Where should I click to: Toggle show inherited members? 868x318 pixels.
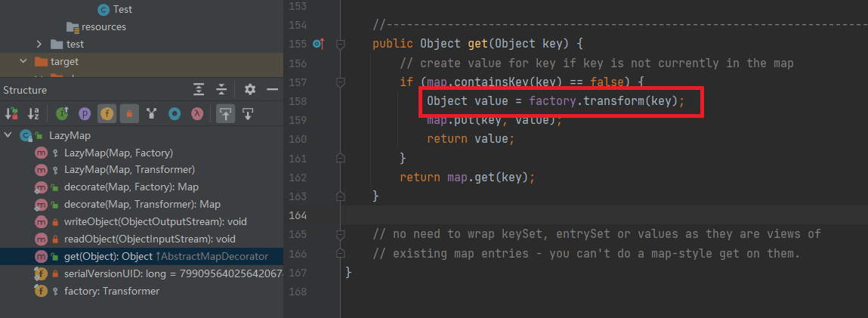click(62, 114)
